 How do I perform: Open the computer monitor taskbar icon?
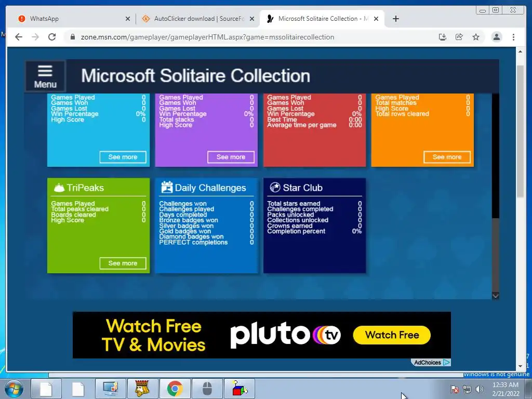[110, 389]
